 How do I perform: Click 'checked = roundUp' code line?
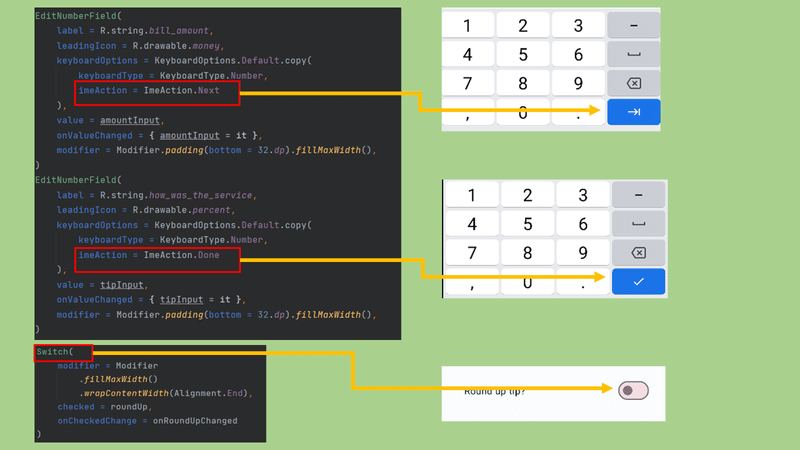105,407
